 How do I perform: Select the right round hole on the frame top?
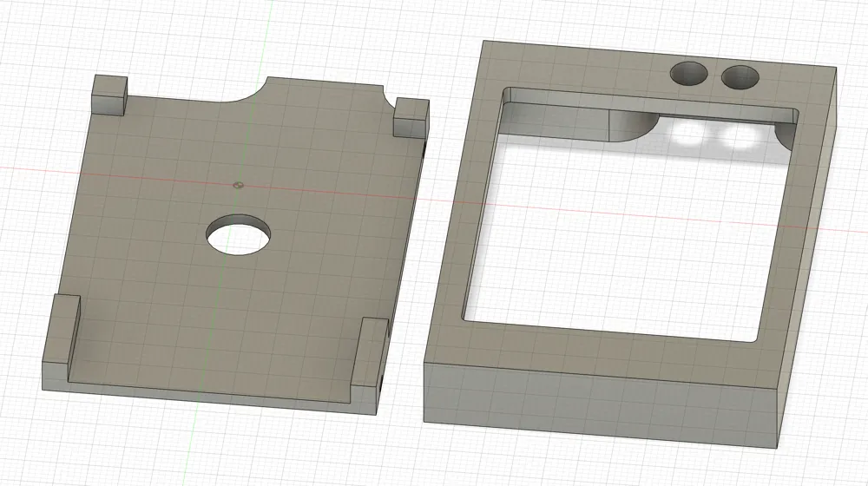tap(741, 77)
